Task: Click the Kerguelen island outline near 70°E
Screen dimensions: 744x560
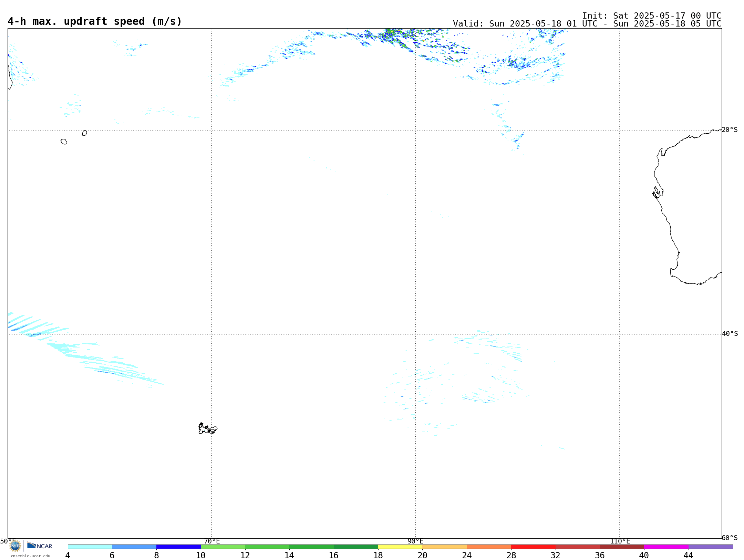Action: coord(208,428)
